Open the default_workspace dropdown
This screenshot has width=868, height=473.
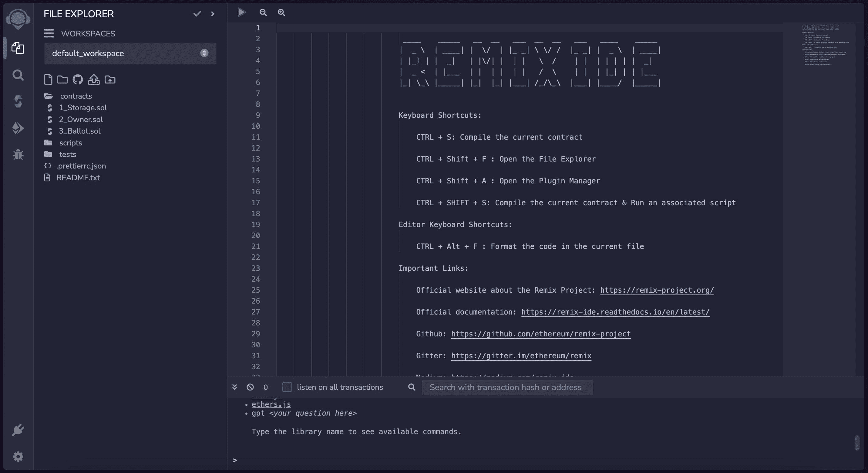tap(130, 53)
